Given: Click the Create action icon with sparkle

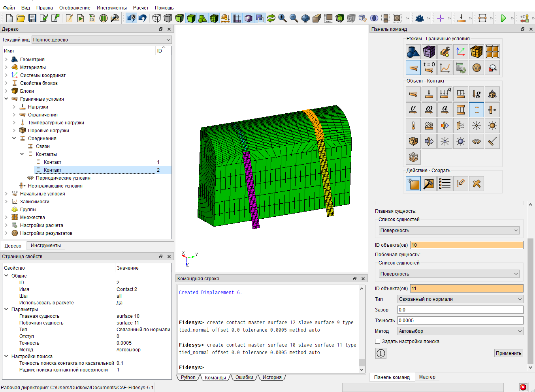Looking at the screenshot, I should (x=413, y=184).
